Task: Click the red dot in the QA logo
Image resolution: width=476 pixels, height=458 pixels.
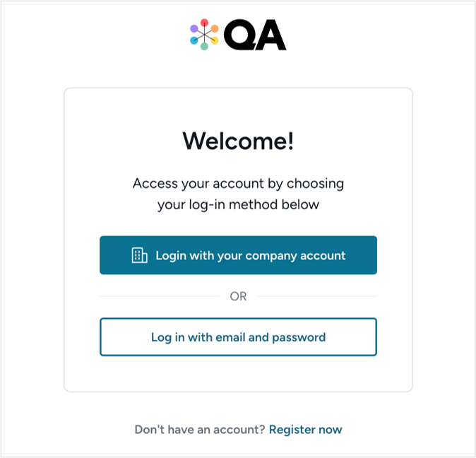Action: click(204, 22)
